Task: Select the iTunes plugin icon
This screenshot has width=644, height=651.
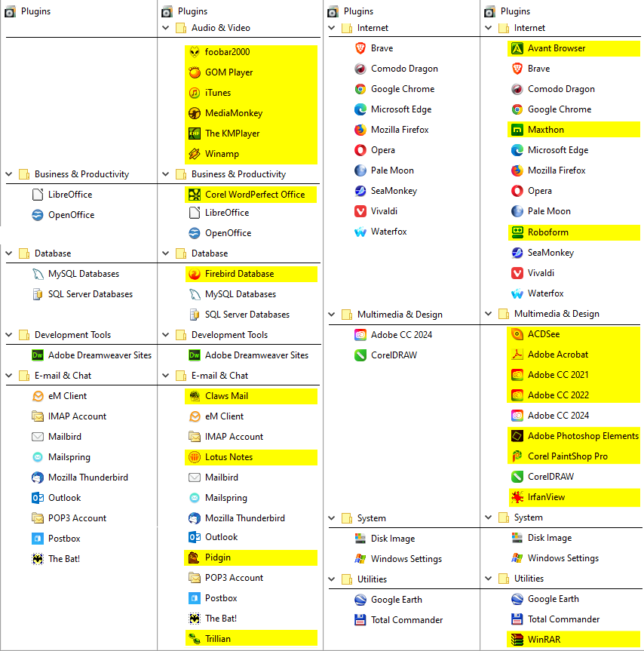Action: click(x=195, y=93)
